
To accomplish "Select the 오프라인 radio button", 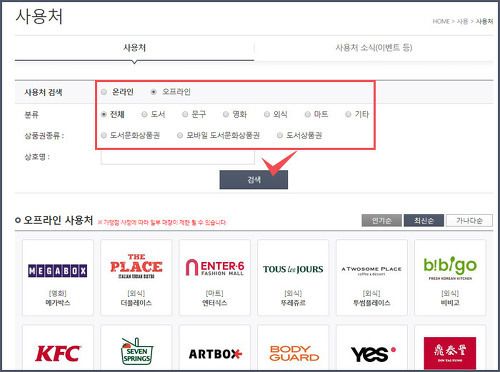I will pyautogui.click(x=153, y=92).
